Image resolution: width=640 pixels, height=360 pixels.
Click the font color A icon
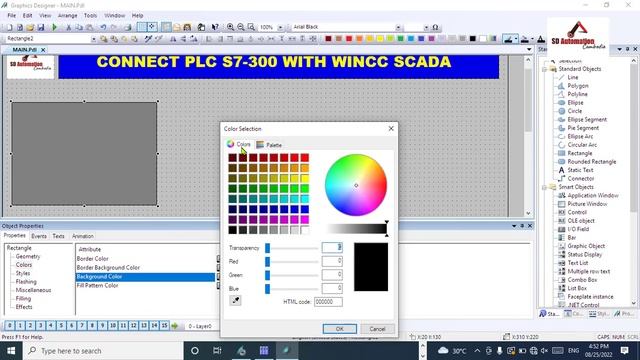[541, 39]
